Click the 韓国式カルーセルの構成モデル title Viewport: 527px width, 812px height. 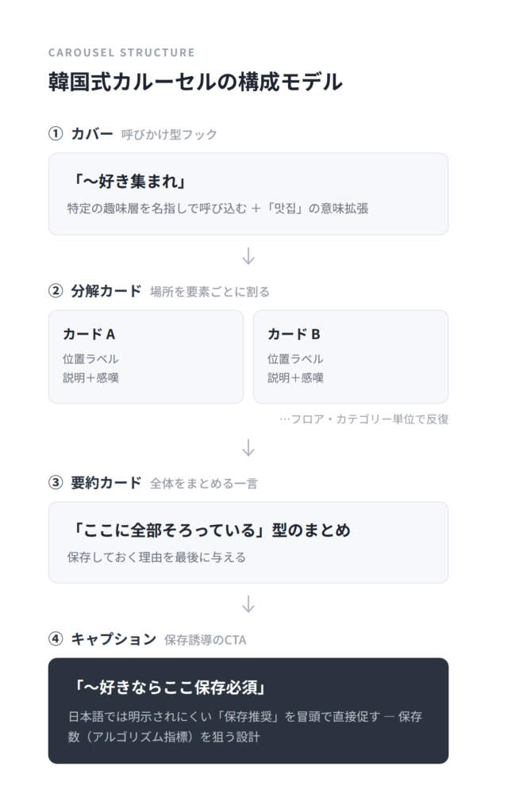195,82
